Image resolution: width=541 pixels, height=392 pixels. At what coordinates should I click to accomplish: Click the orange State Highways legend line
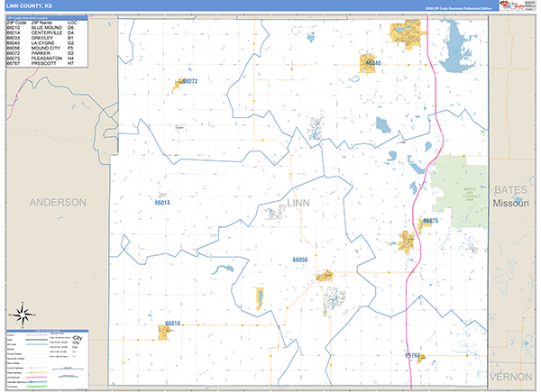click(x=37, y=372)
